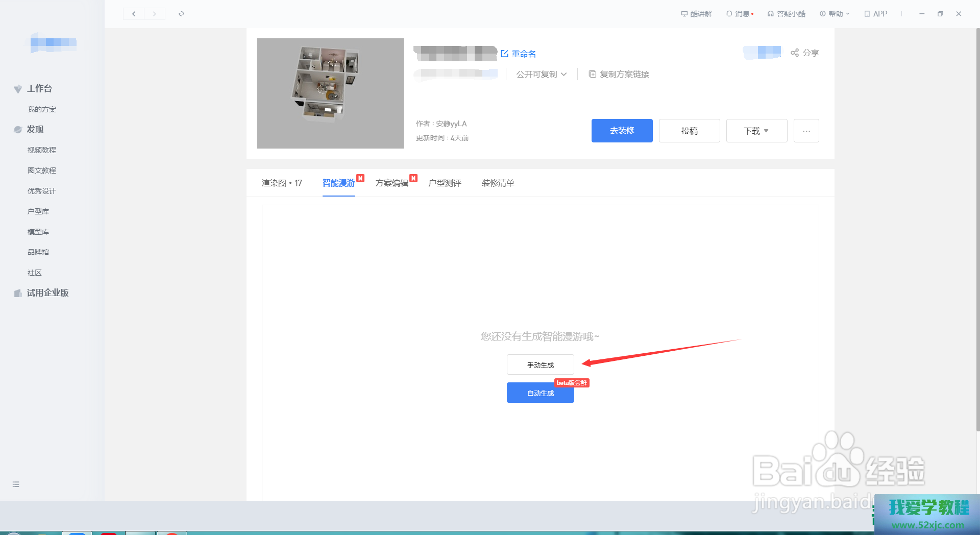
Task: Open the more options ellipsis button
Action: [806, 131]
